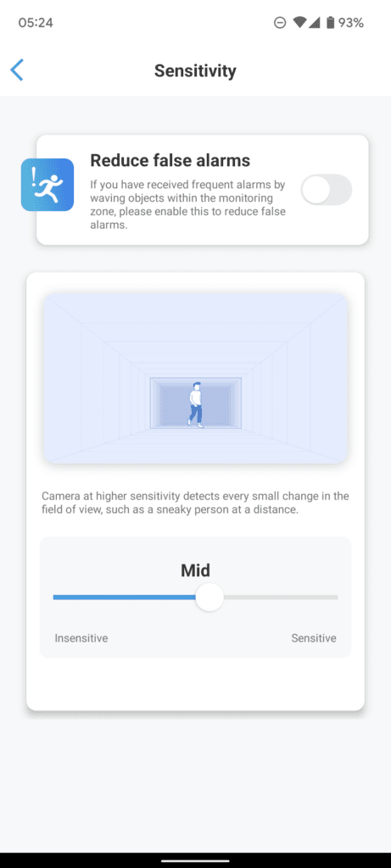Screen dimensions: 391x868
Task: Set sensitivity near the Sensitive end of the track
Action: (327, 598)
